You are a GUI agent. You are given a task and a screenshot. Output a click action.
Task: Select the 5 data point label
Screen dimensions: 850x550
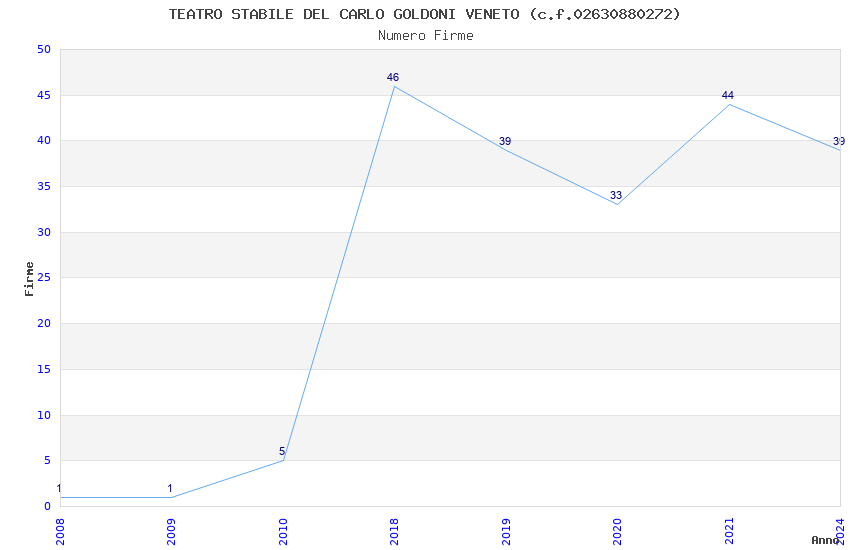[x=282, y=451]
